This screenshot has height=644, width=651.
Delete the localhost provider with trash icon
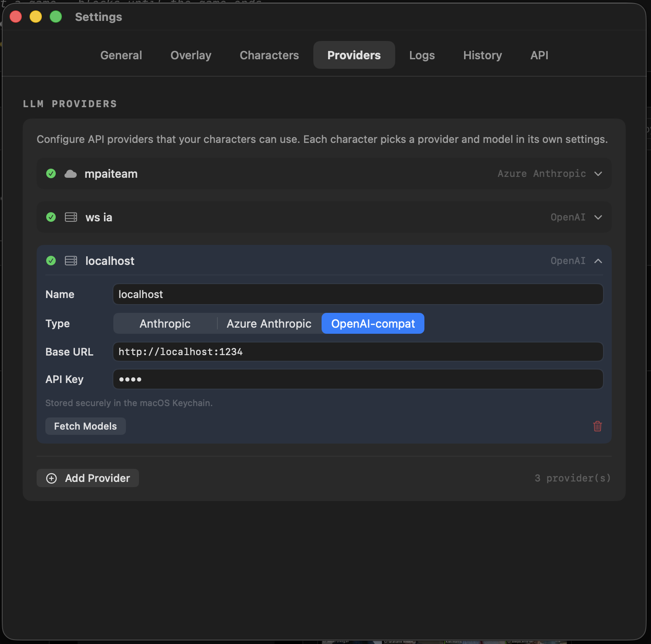[x=597, y=426]
